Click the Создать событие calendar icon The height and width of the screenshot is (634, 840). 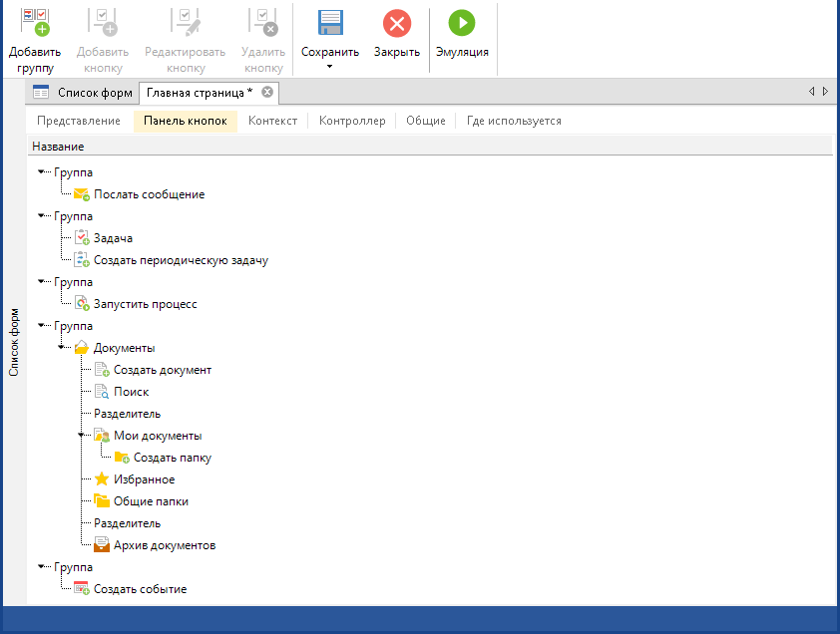(82, 589)
